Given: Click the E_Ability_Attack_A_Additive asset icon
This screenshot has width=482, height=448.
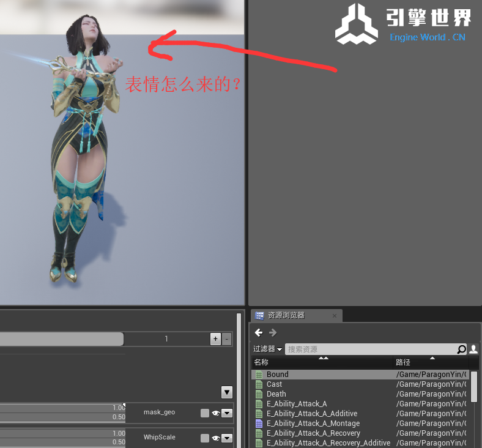Looking at the screenshot, I should (x=259, y=414).
